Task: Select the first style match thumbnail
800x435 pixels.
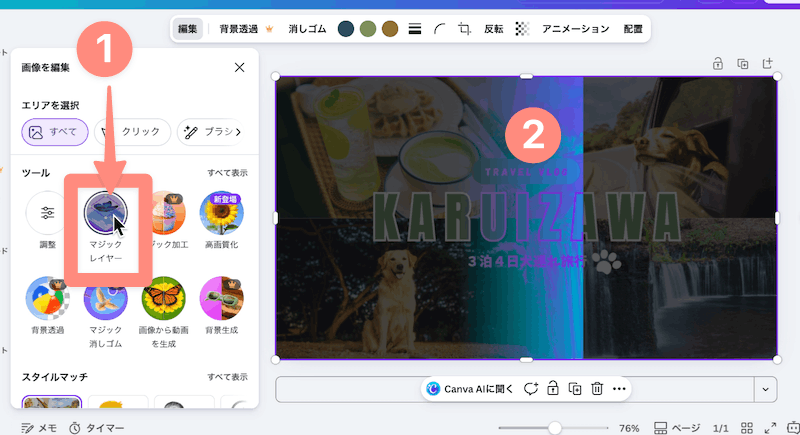Action: [x=52, y=402]
